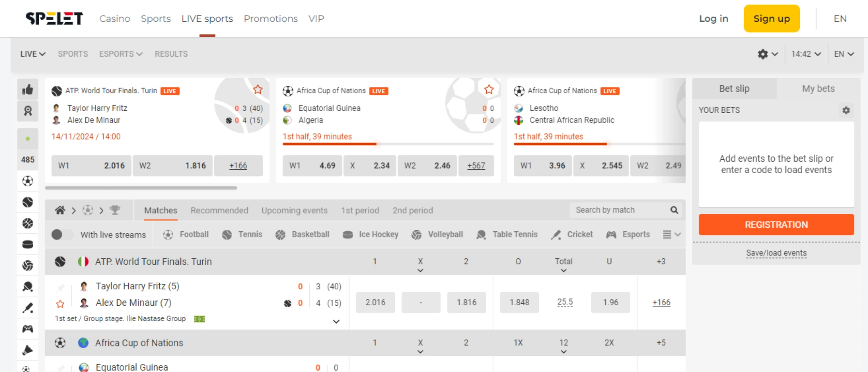Click the trophy icon in breadcrumb
This screenshot has height=372, width=868.
(115, 210)
